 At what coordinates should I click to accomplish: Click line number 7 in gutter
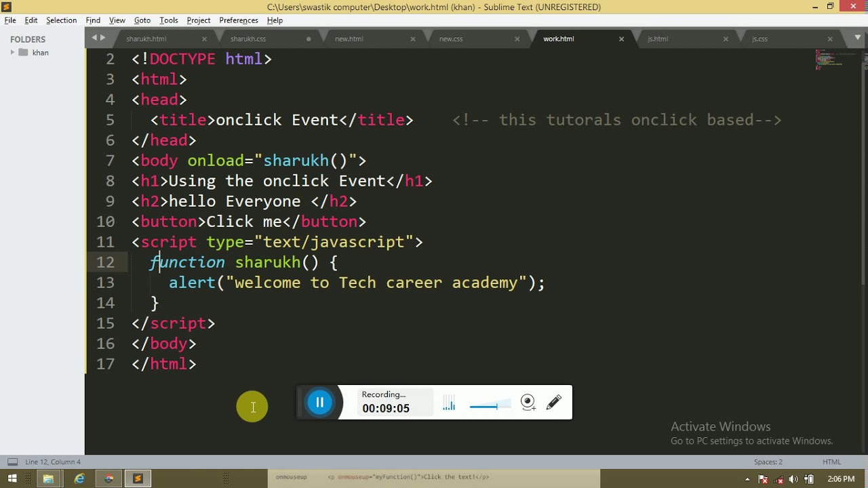point(110,161)
